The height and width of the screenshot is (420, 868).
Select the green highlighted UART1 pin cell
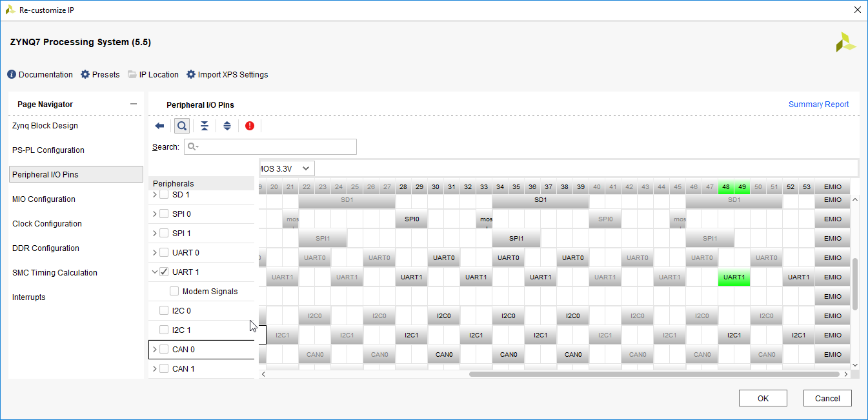click(x=734, y=277)
